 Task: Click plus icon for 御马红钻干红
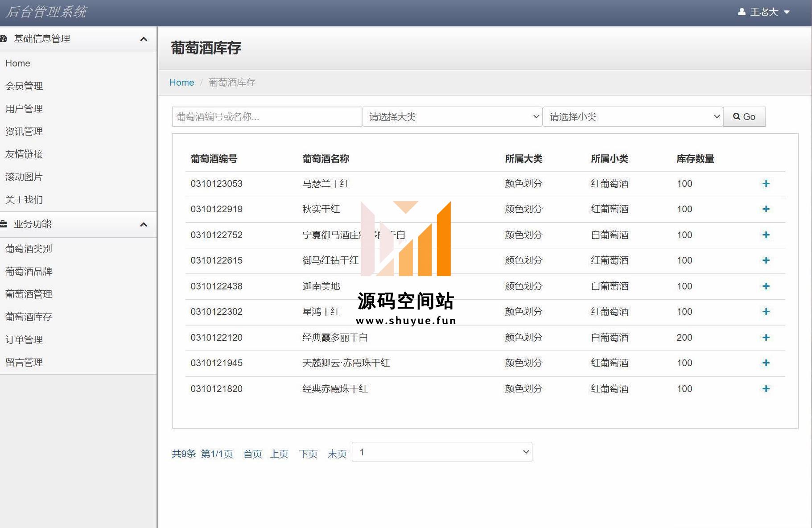coord(766,260)
